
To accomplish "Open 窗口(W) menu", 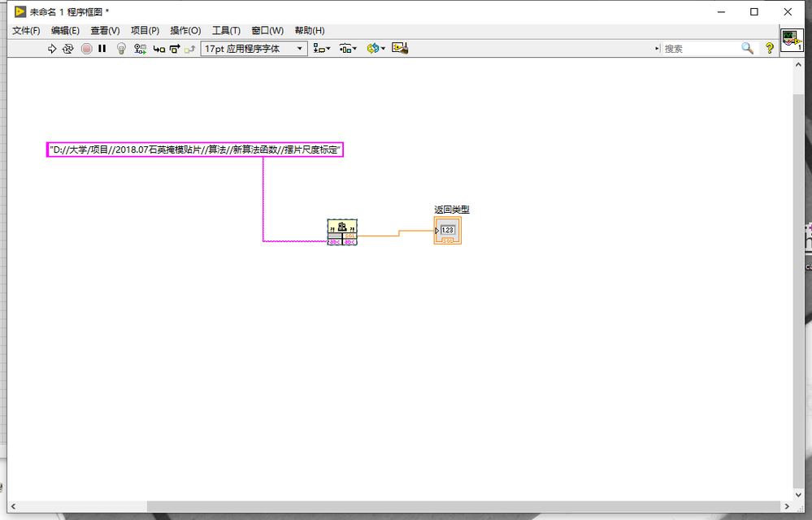I will pyautogui.click(x=267, y=31).
